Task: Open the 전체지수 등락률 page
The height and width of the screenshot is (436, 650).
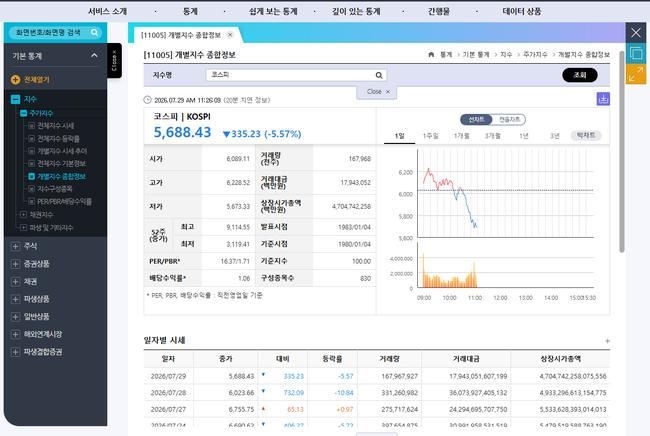Action: (x=58, y=138)
